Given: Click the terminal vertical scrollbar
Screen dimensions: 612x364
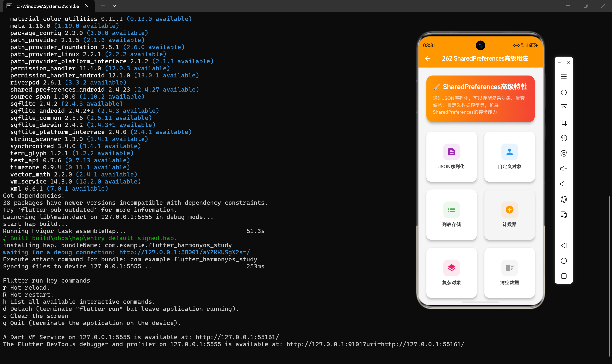Looking at the screenshot, I should (610, 276).
